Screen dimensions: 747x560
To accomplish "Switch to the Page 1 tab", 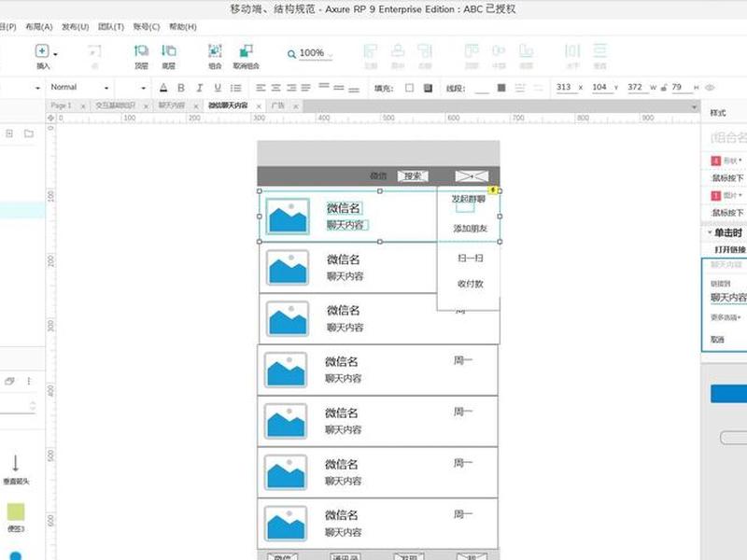I will [61, 105].
